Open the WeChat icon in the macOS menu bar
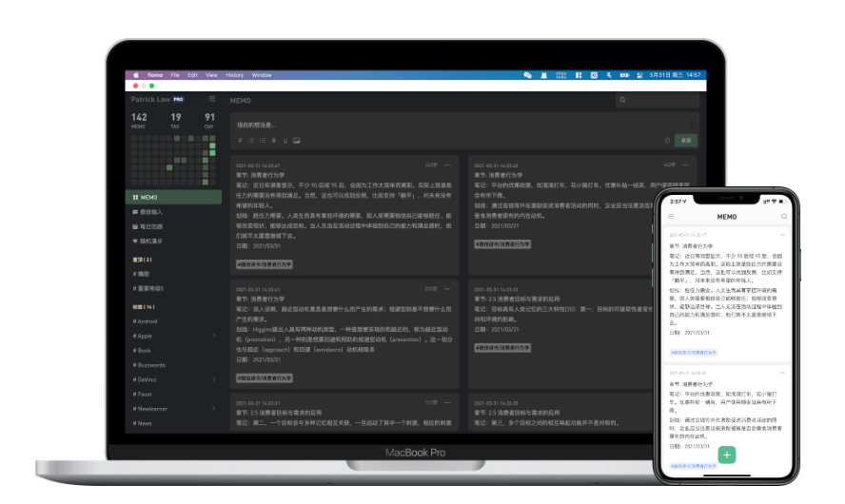Screen dimensions: 845x504 527,75
